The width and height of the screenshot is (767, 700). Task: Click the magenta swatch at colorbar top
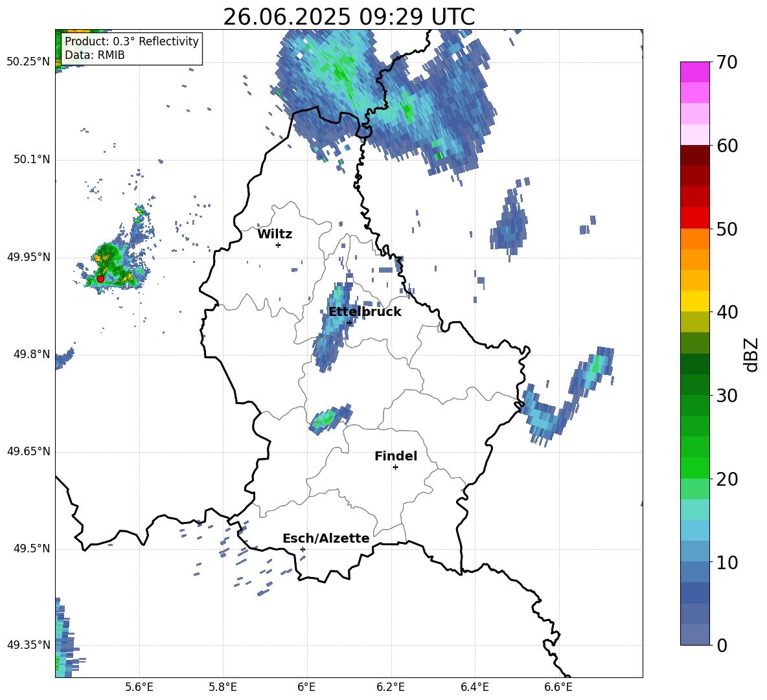pyautogui.click(x=694, y=72)
